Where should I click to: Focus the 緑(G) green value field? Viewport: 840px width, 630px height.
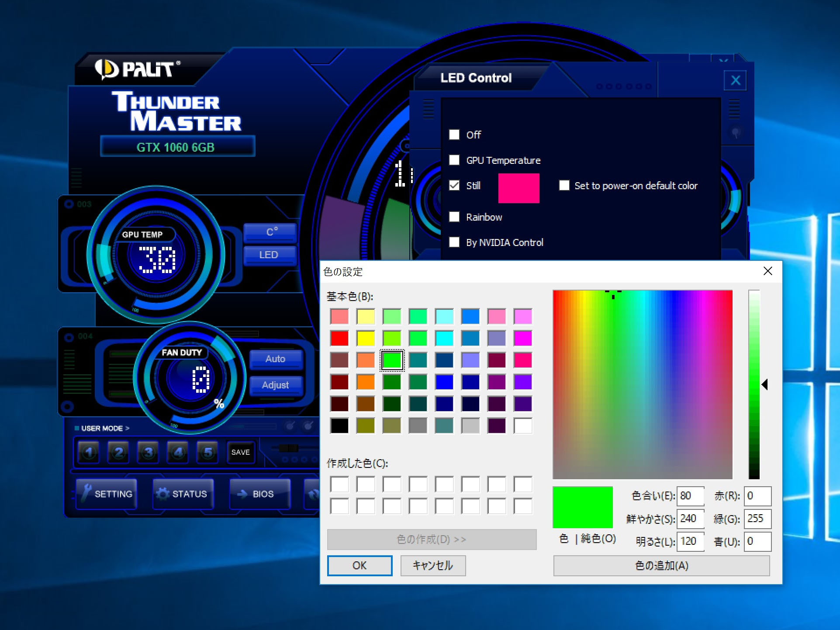pos(758,519)
